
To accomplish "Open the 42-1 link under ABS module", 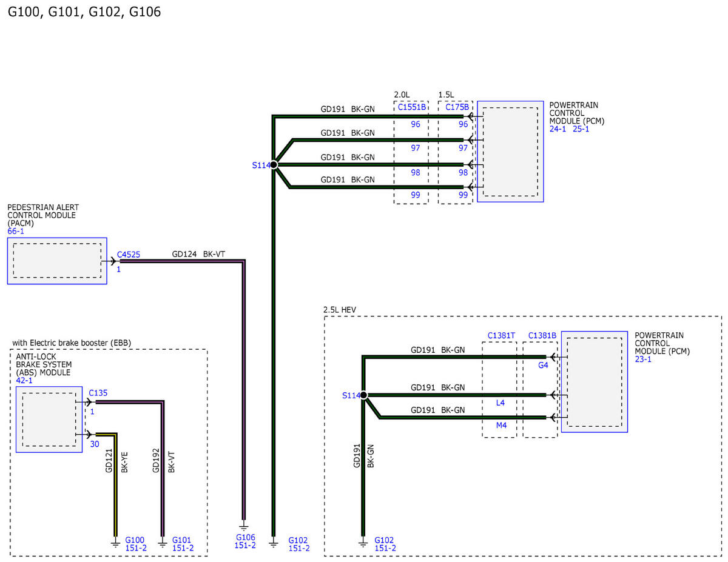I will (25, 381).
